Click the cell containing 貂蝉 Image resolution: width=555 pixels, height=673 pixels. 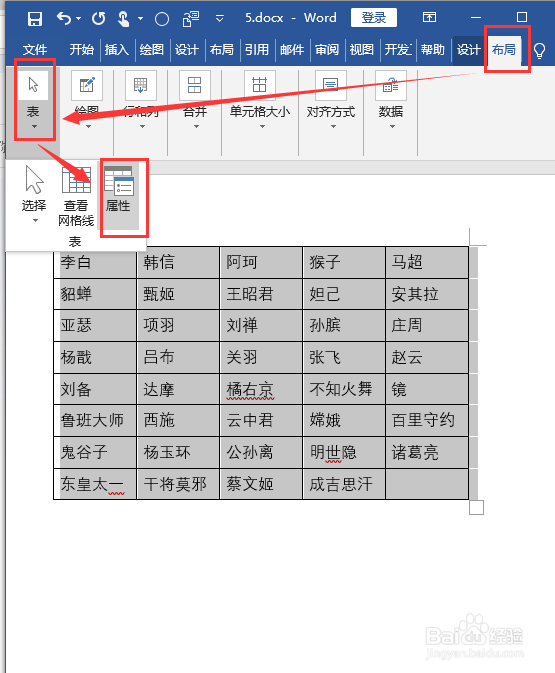pos(95,294)
